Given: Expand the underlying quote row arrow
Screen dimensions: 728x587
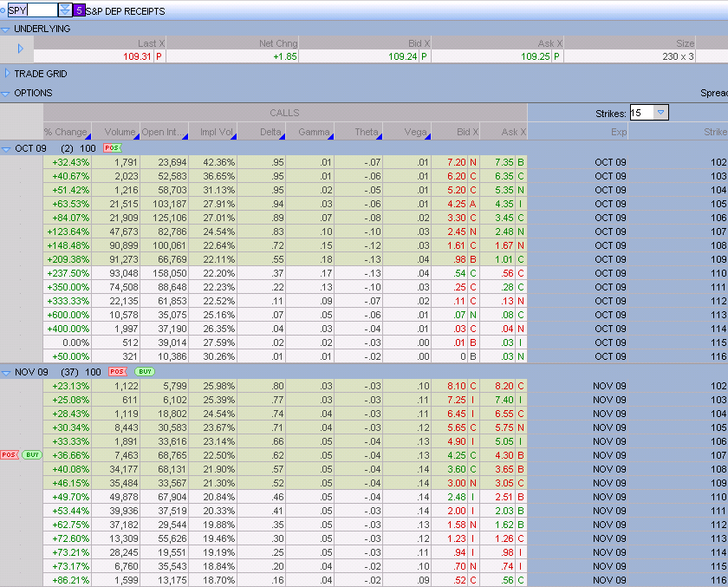Looking at the screenshot, I should (x=20, y=49).
